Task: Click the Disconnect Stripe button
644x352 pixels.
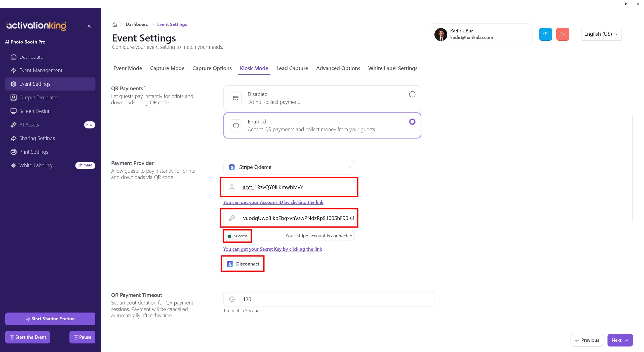Action: click(x=243, y=264)
